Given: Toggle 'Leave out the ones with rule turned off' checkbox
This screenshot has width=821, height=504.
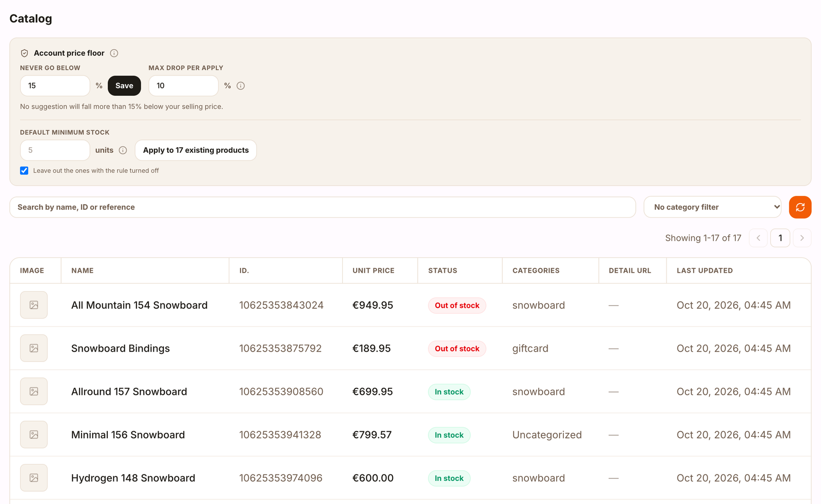Looking at the screenshot, I should click(24, 171).
